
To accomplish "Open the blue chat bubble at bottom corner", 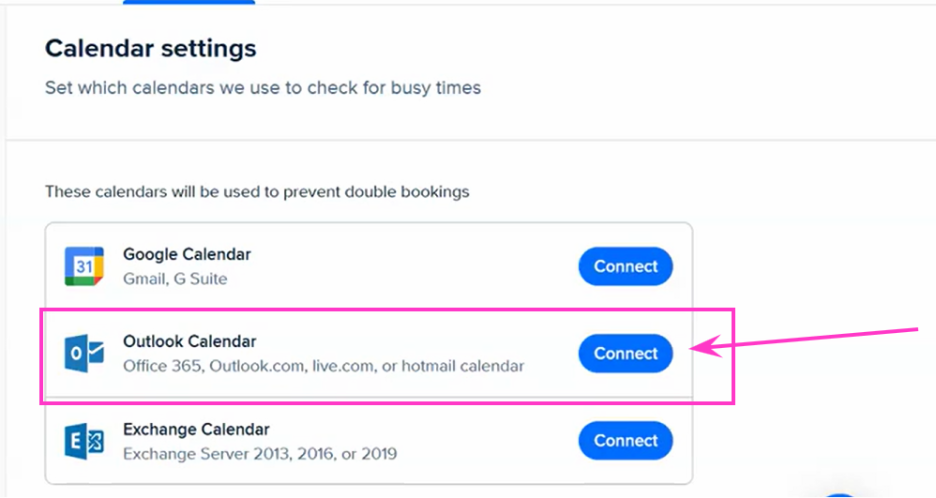I will [x=840, y=495].
